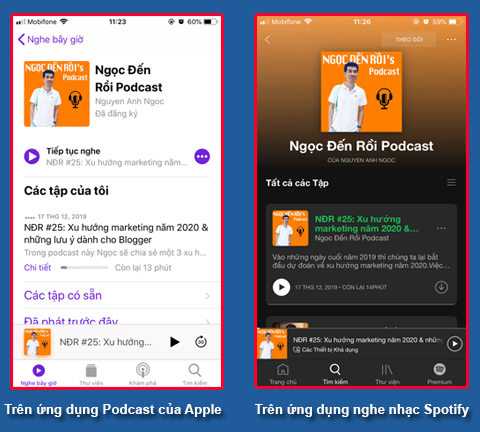The width and height of the screenshot is (480, 432).
Task: Click episode description text in Spotify card
Action: click(x=361, y=261)
